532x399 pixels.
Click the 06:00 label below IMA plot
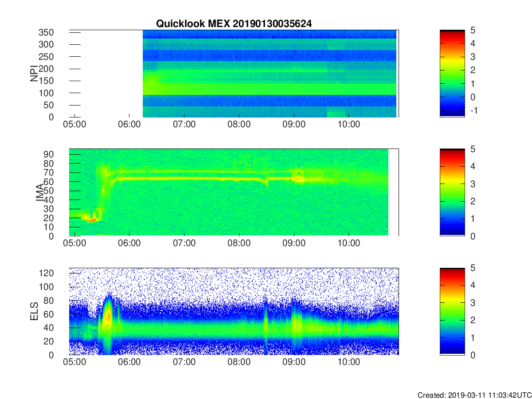[129, 244]
